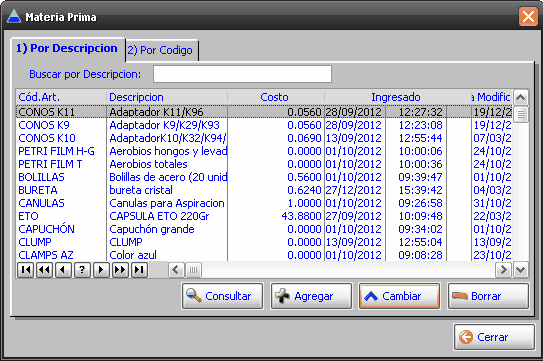Select the BURETA row

coord(264,190)
